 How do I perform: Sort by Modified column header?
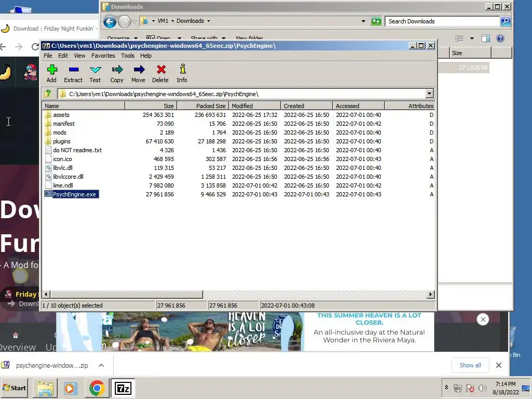pyautogui.click(x=255, y=106)
